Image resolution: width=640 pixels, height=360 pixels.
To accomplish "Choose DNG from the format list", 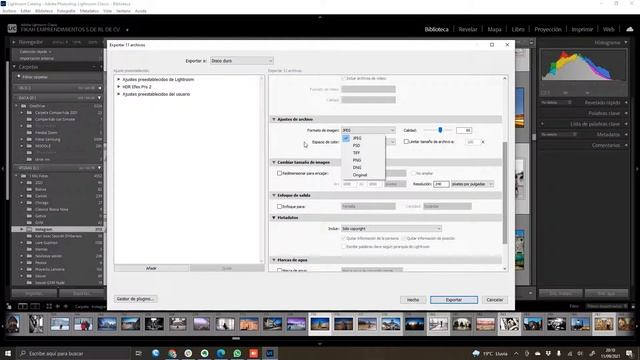I will 357,168.
